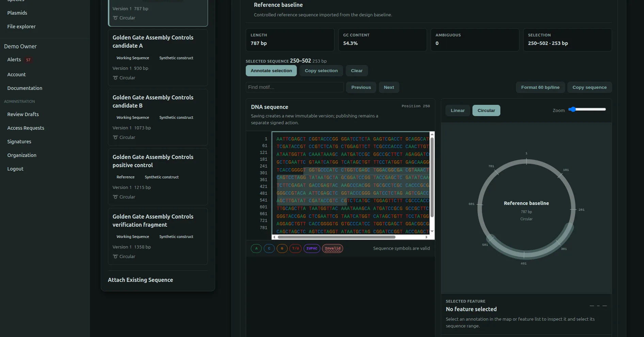Click the AMBIGUOUS 0 stat card
The image size is (644, 337).
pyautogui.click(x=475, y=40)
